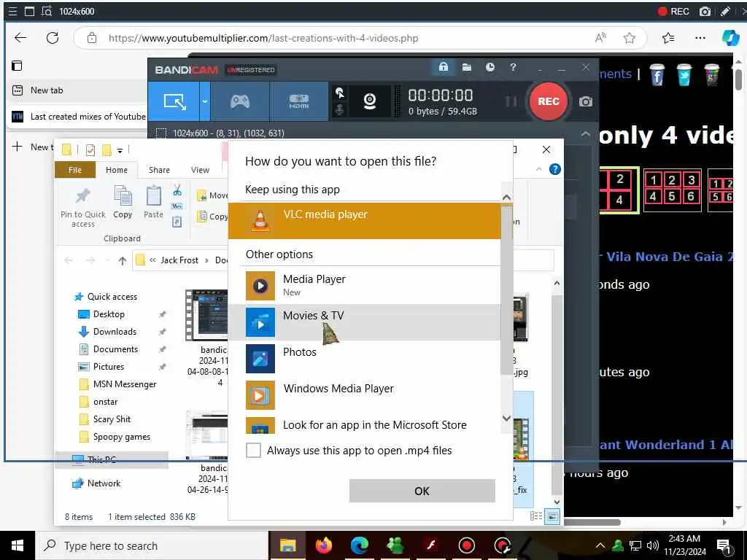Select Bandicam screen rectangle recording mode
This screenshot has height=560, width=747.
[174, 101]
